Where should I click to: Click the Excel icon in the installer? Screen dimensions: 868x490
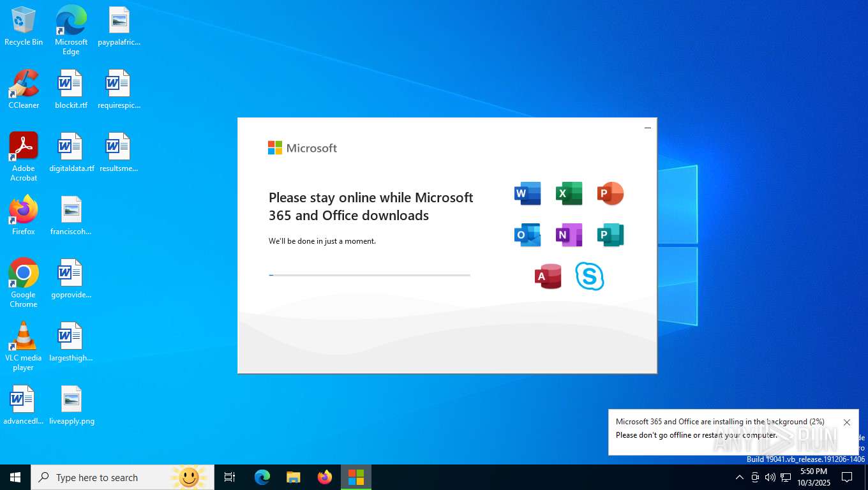tap(569, 193)
